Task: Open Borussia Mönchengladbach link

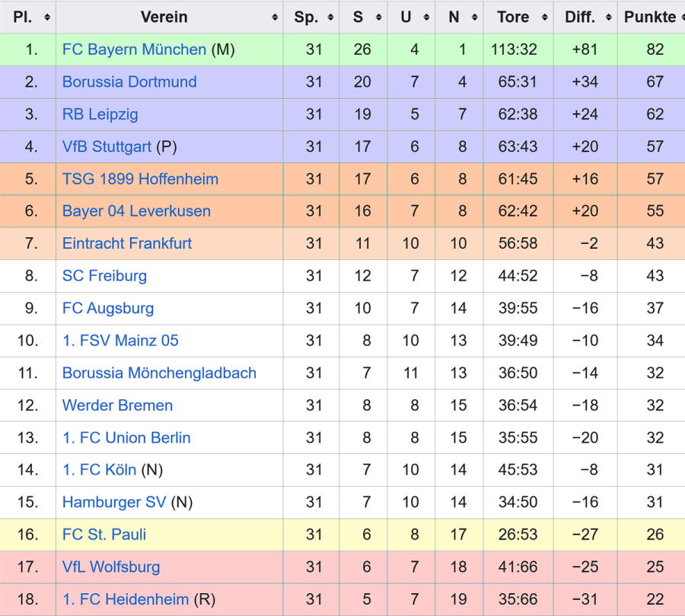Action: pos(159,373)
